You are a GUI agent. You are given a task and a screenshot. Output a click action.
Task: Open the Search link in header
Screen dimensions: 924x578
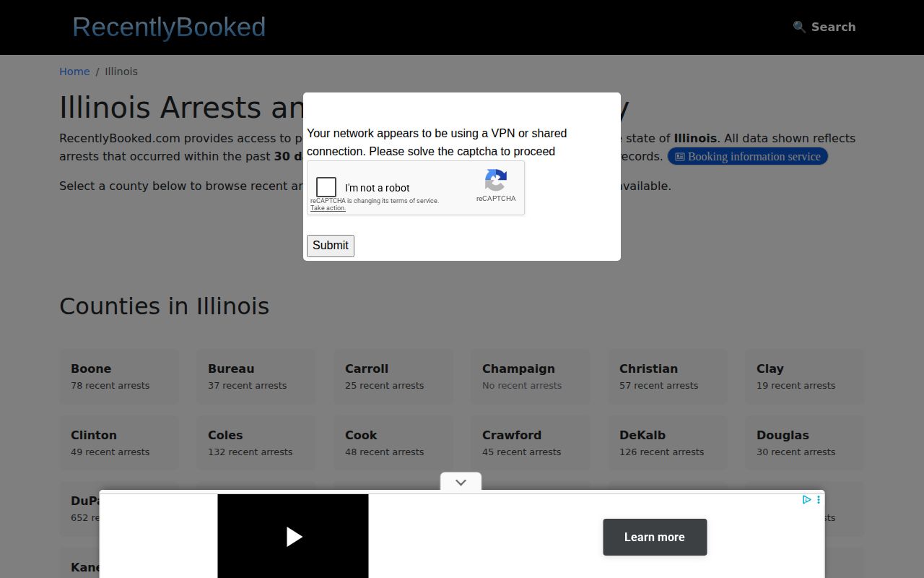pos(824,27)
